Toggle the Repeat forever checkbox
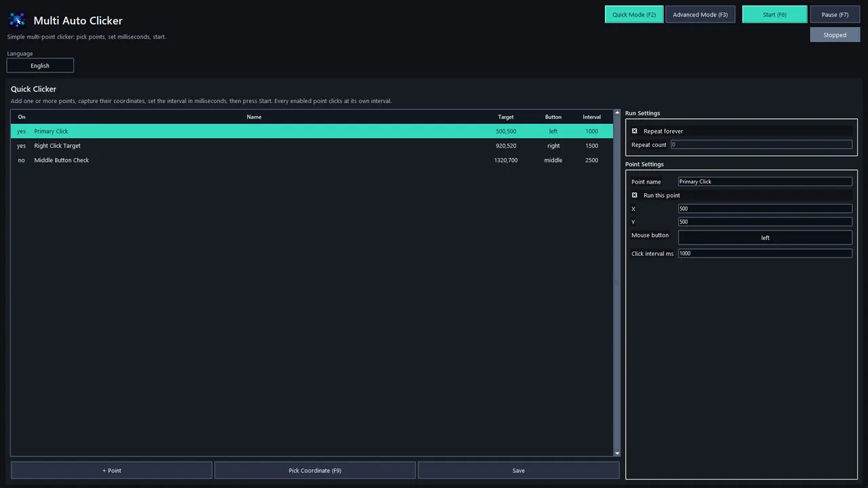This screenshot has width=868, height=488. tap(635, 131)
